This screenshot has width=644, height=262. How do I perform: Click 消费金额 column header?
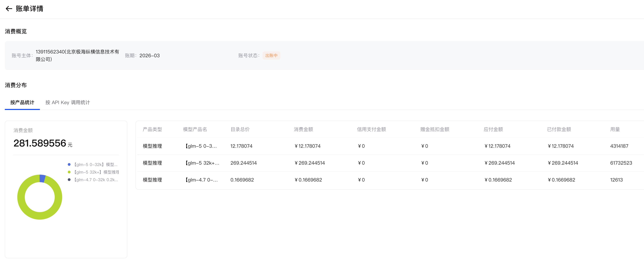[x=303, y=129]
